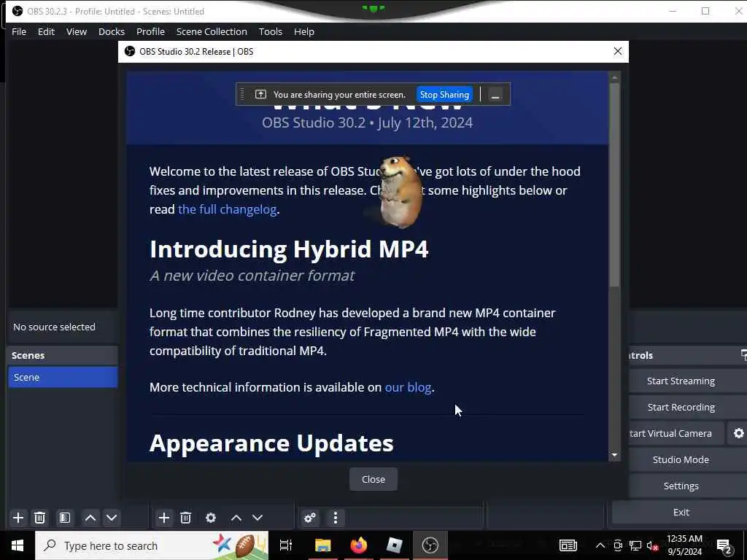The width and height of the screenshot is (747, 560).
Task: Move source up in the Sources toolbar
Action: pyautogui.click(x=236, y=518)
